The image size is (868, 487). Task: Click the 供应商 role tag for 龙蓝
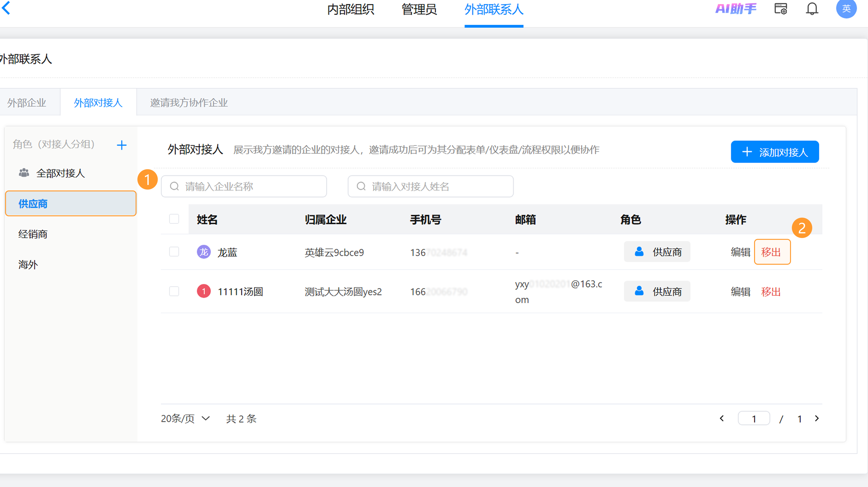657,252
